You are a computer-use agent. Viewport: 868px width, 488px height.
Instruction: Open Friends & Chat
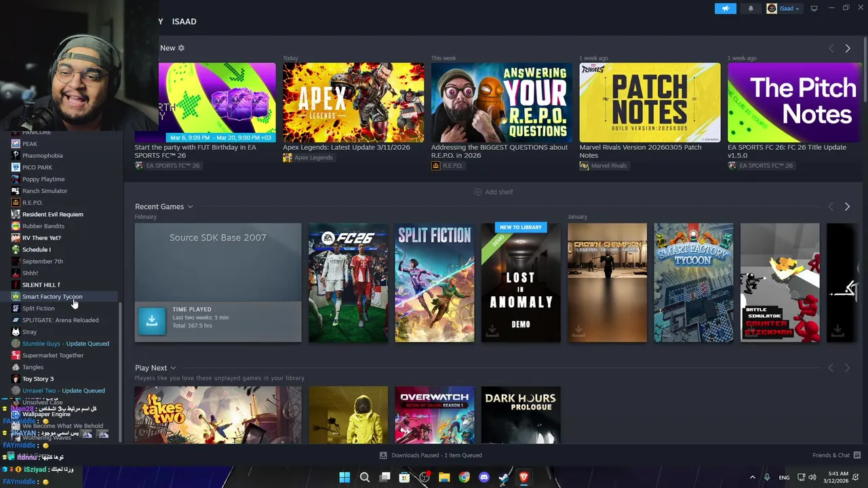pyautogui.click(x=836, y=455)
